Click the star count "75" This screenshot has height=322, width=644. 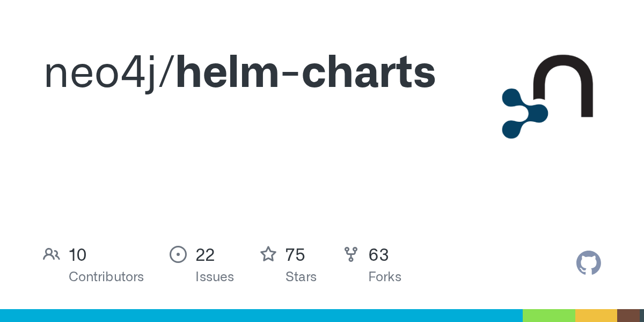tap(295, 255)
